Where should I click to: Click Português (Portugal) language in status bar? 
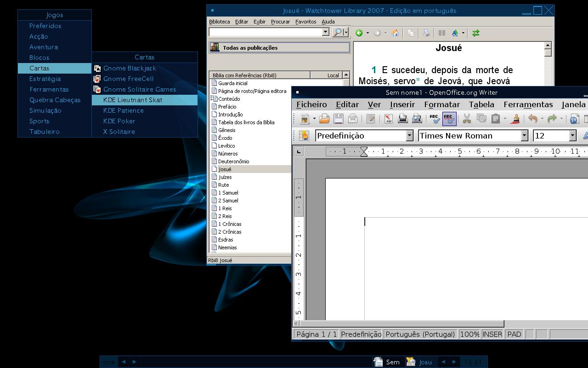[420, 334]
